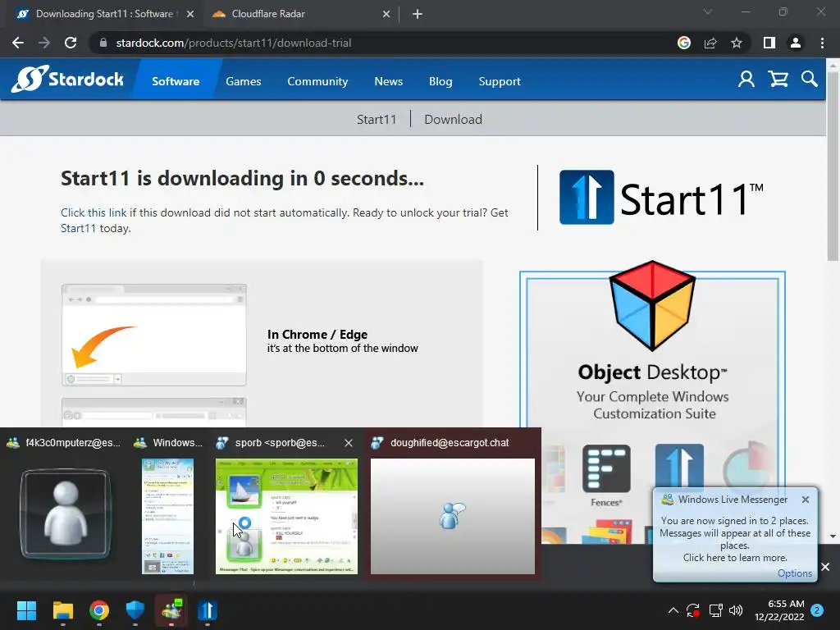Open Chrome three-dot menu
This screenshot has height=630, width=840.
tap(822, 43)
